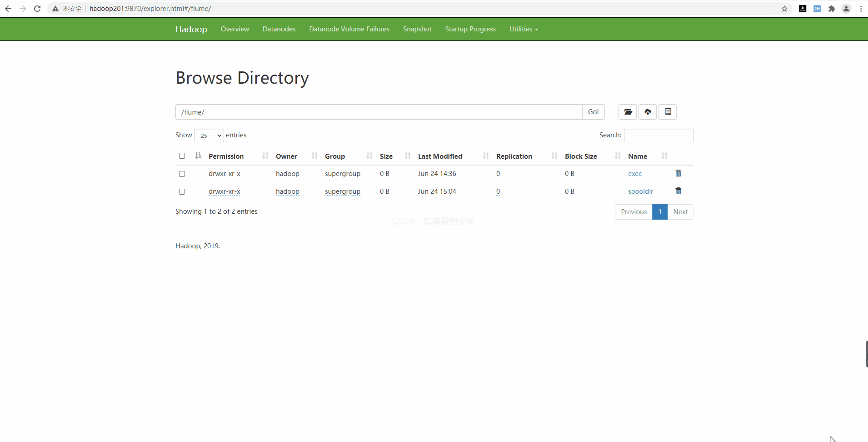The image size is (868, 442).
Task: Click the Go! button
Action: pos(593,112)
